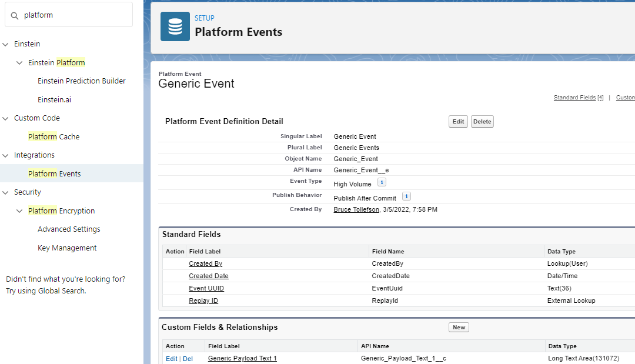Click the Edit button for the platform event
This screenshot has height=364, width=635.
[458, 121]
